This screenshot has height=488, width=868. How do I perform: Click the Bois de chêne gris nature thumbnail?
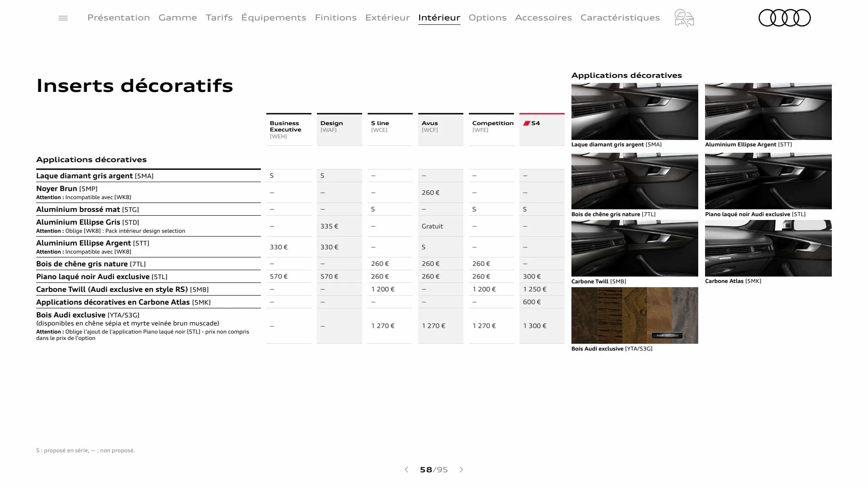pos(634,181)
